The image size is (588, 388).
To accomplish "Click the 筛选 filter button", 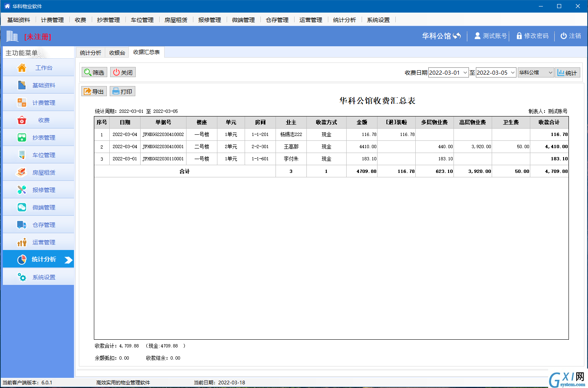I will [94, 72].
